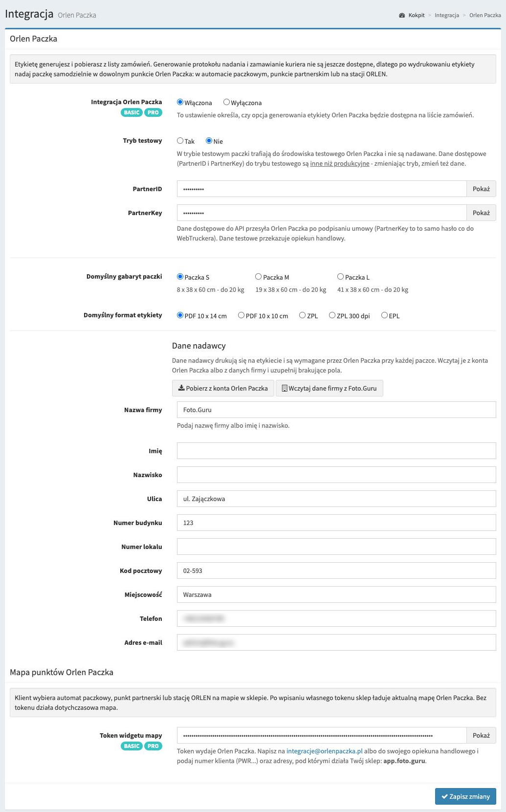Click the Miejscowość field showing Warszawa

tap(336, 594)
